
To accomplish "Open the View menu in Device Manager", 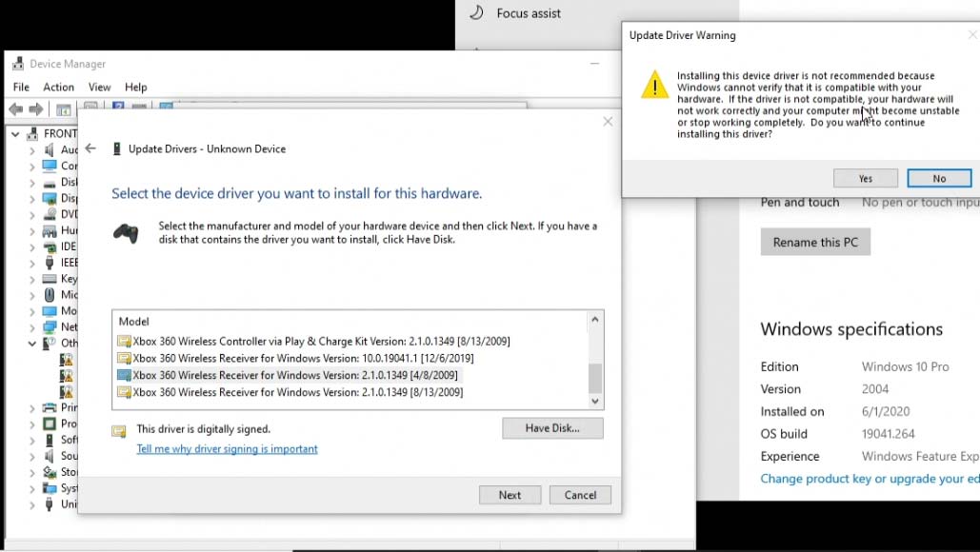I will 99,87.
